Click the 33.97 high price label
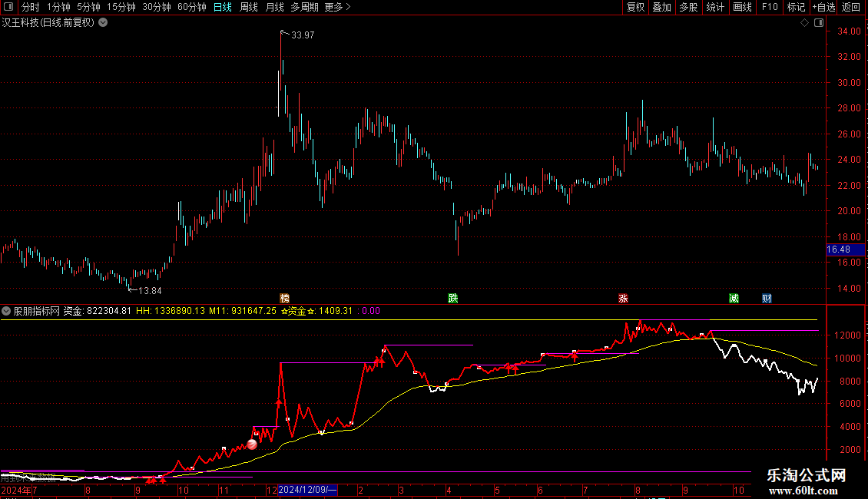This screenshot has width=868, height=499. click(303, 35)
